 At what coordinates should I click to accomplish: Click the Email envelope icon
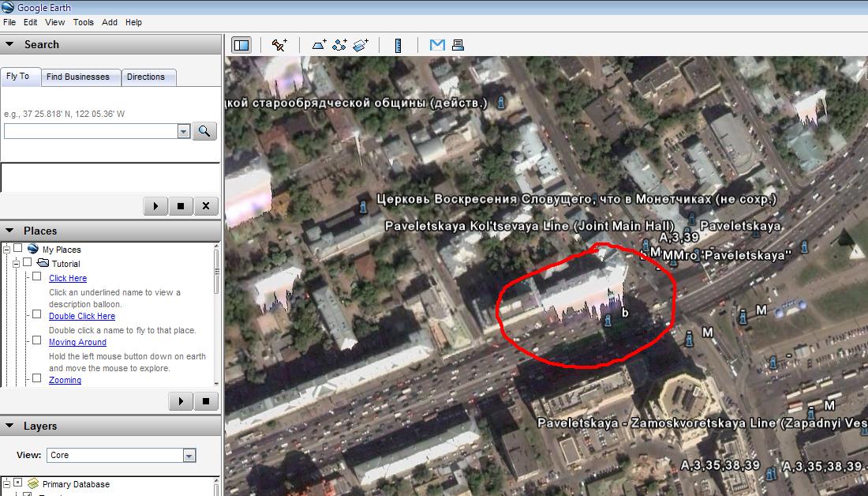pyautogui.click(x=437, y=45)
